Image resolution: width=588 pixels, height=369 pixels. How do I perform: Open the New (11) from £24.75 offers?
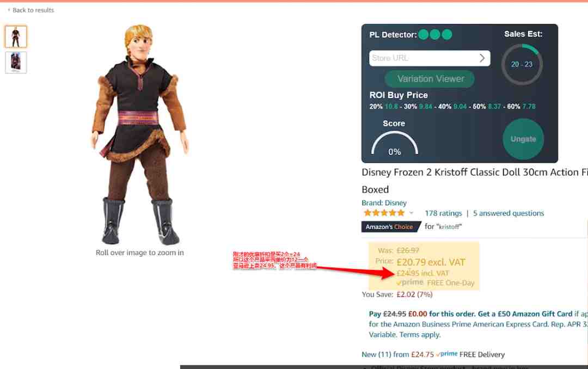397,354
